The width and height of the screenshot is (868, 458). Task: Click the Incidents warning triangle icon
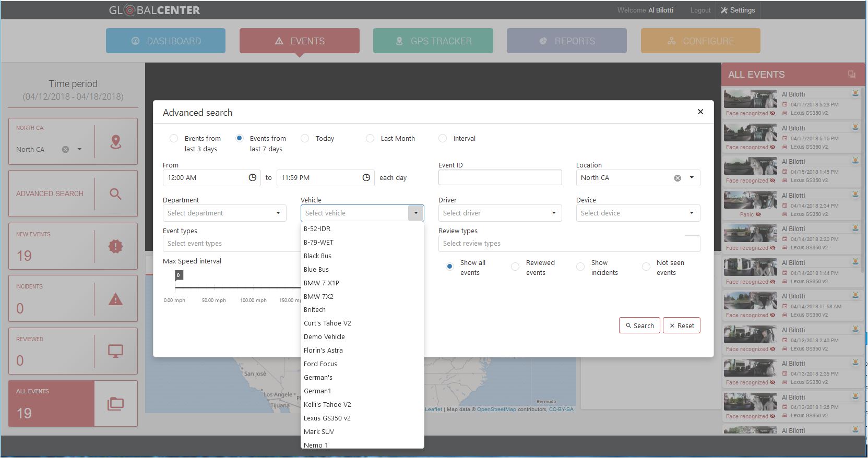pyautogui.click(x=115, y=299)
